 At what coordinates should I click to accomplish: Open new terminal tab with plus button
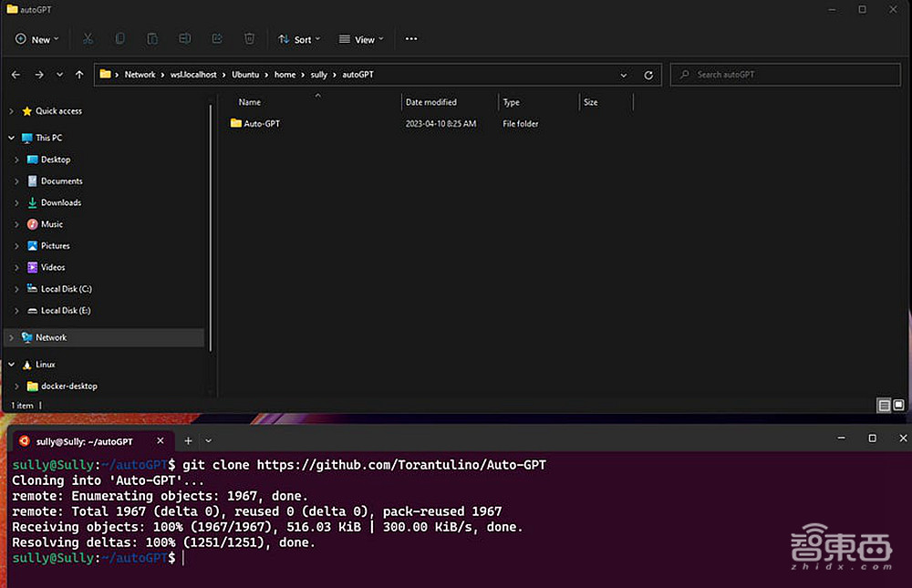(x=189, y=440)
